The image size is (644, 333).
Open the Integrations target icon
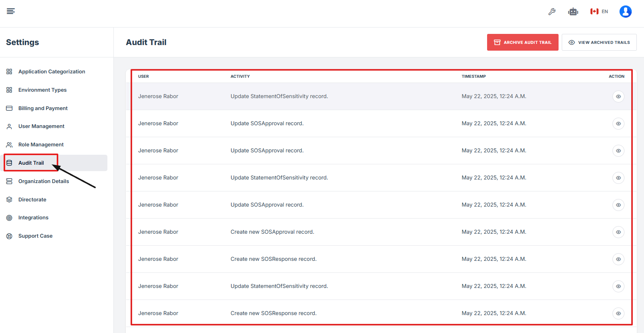[x=9, y=218]
